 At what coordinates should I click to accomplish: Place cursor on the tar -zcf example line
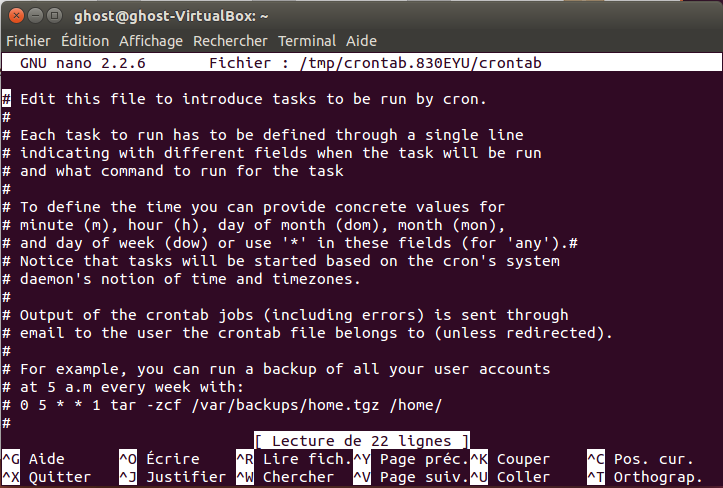pos(222,405)
